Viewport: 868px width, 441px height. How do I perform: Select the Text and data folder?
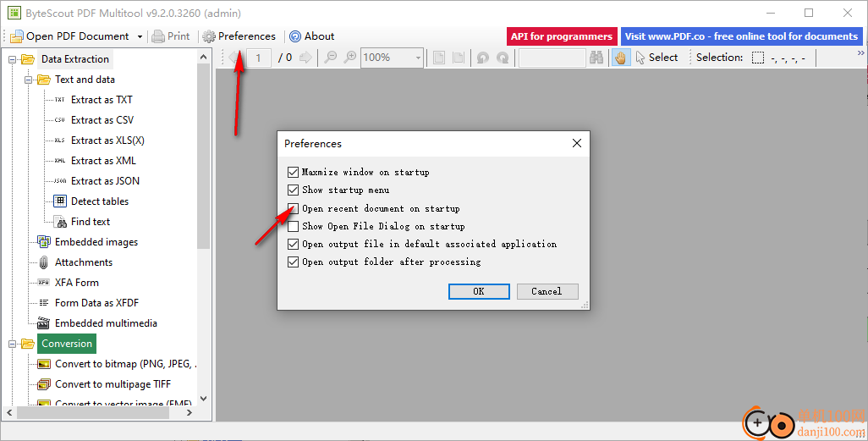pyautogui.click(x=85, y=80)
